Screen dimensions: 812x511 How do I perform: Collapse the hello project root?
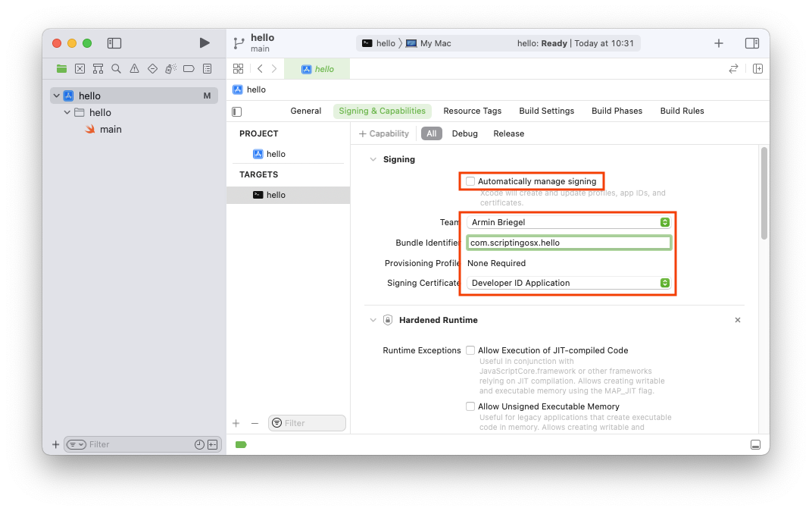point(57,96)
